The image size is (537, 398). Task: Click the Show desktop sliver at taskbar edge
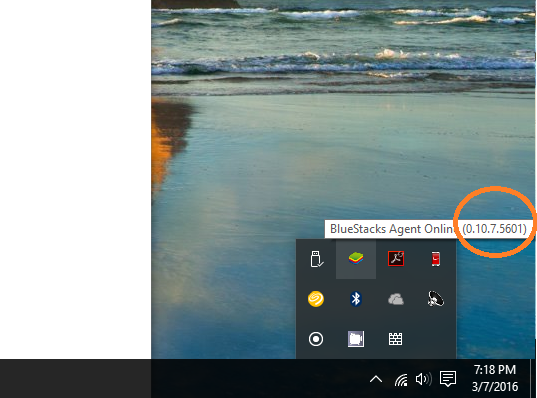coord(534,378)
